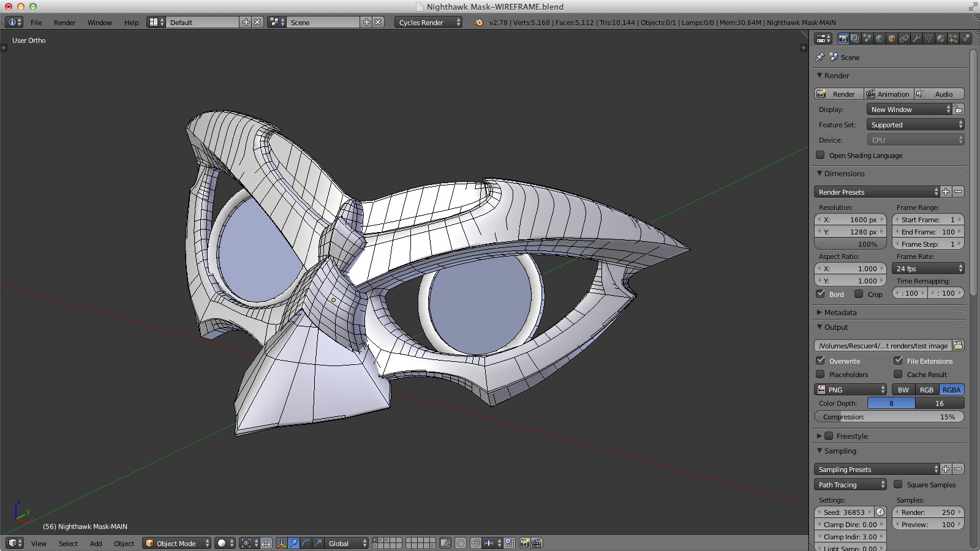
Task: Enable Open Shading Language checkbox
Action: [x=821, y=155]
